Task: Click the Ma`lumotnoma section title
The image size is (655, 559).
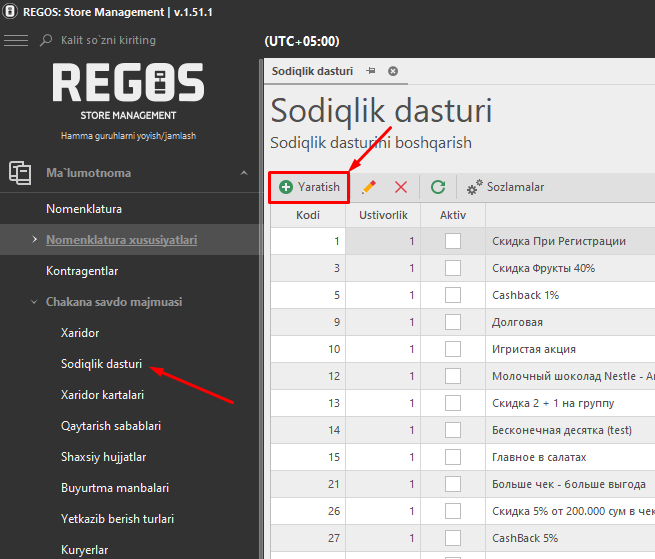Action: click(89, 173)
